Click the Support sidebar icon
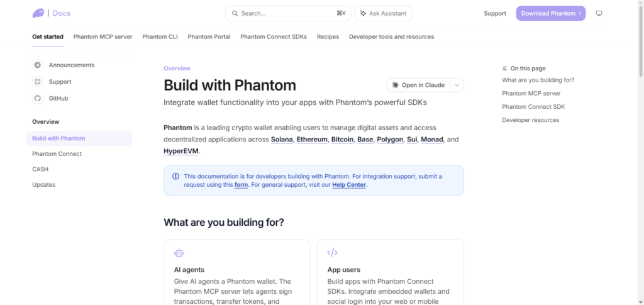 click(x=37, y=82)
